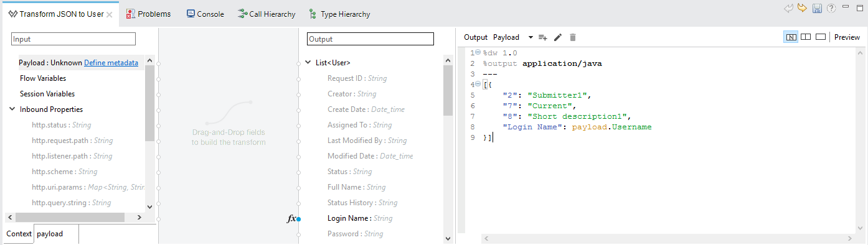Select Session Variables in input tree
Viewport: 868px width, 245px height.
[x=47, y=94]
